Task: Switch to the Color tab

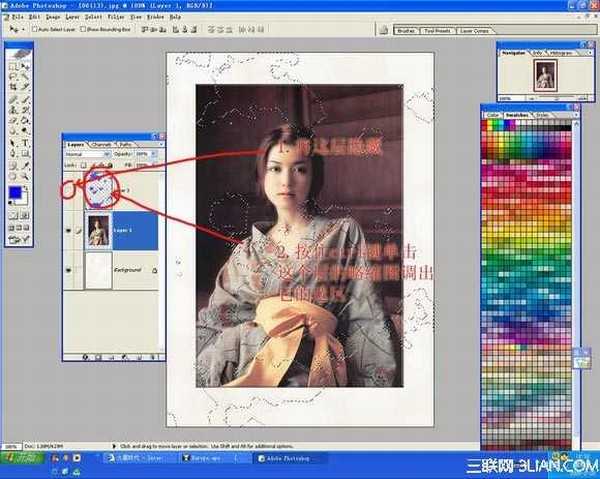Action: coord(492,115)
